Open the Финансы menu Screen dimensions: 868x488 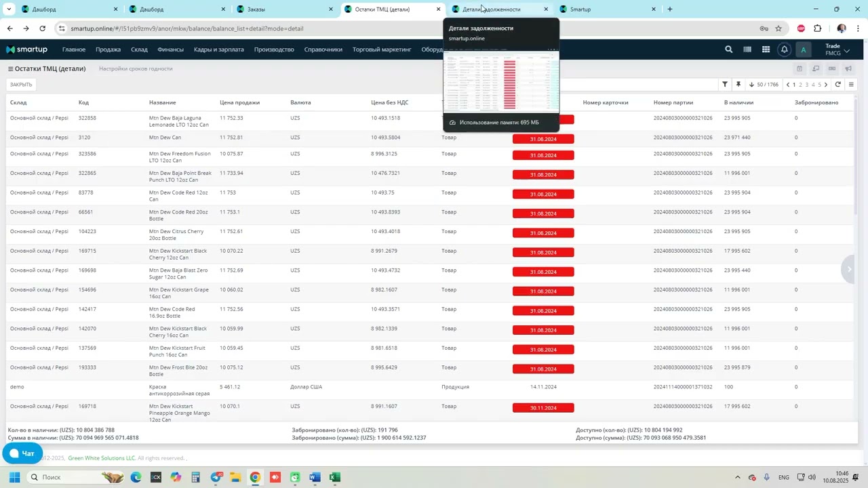(170, 49)
